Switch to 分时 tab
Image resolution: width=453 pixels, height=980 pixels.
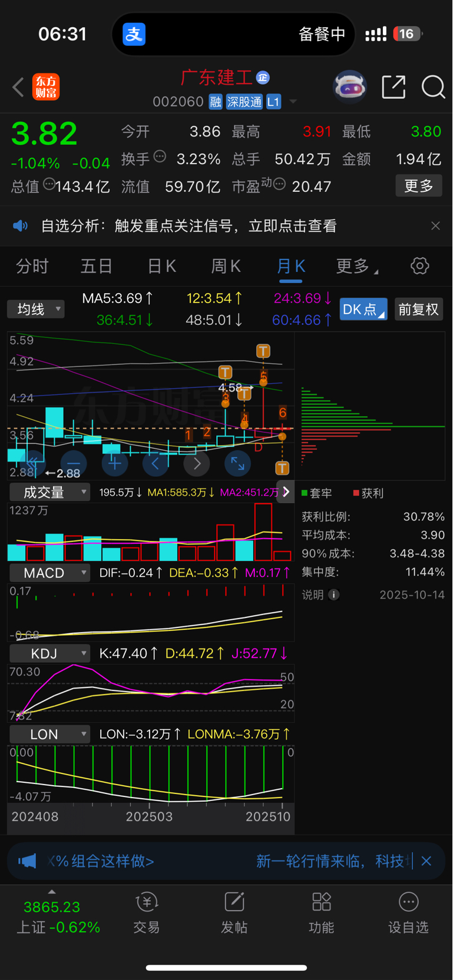point(32,266)
